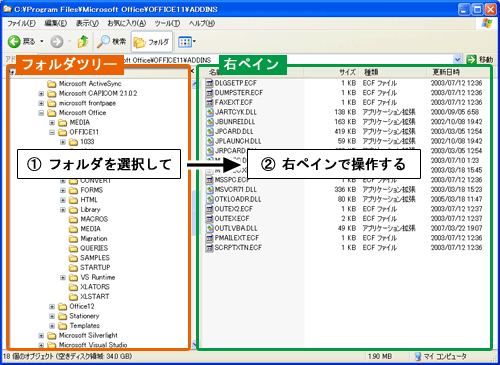Click the folder tree scrollbar down arrow
This screenshot has height=365, width=500.
click(194, 344)
